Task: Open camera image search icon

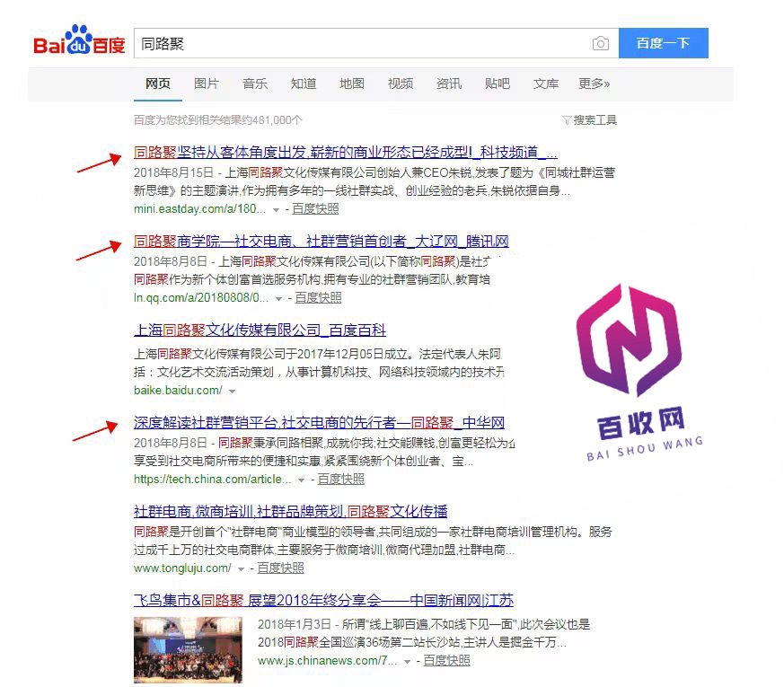Action: point(601,43)
